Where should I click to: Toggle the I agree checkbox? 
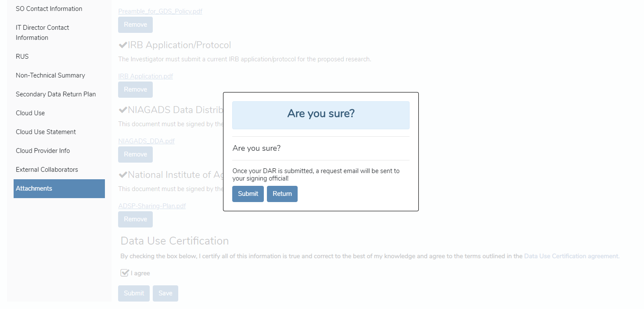[125, 273]
